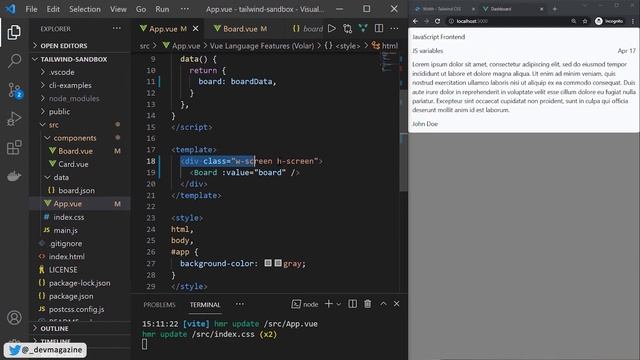Close the terminal panel
The width and height of the screenshot is (640, 360).
coord(396,304)
